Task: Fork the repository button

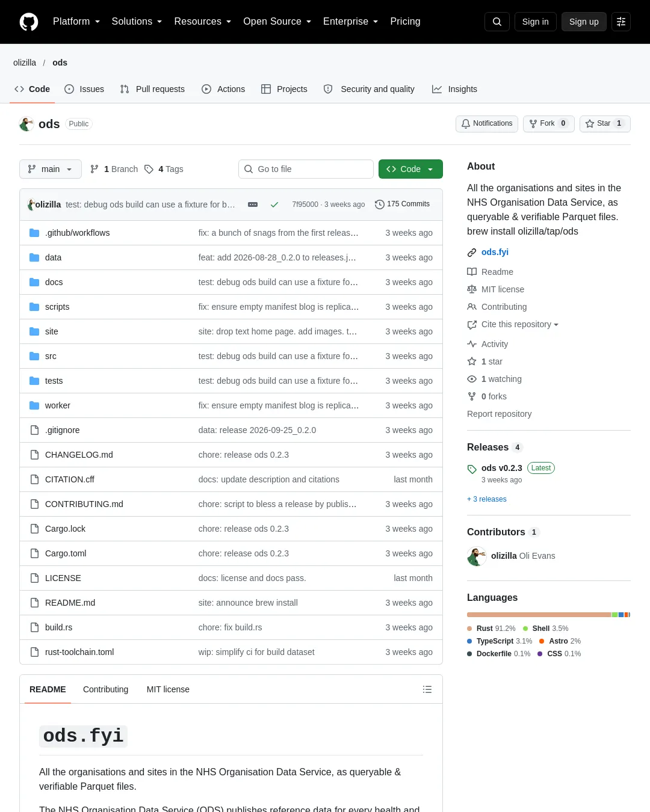Action: [548, 123]
